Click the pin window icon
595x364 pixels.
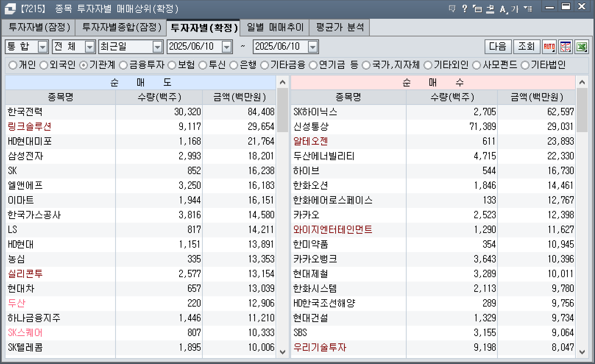click(x=490, y=9)
